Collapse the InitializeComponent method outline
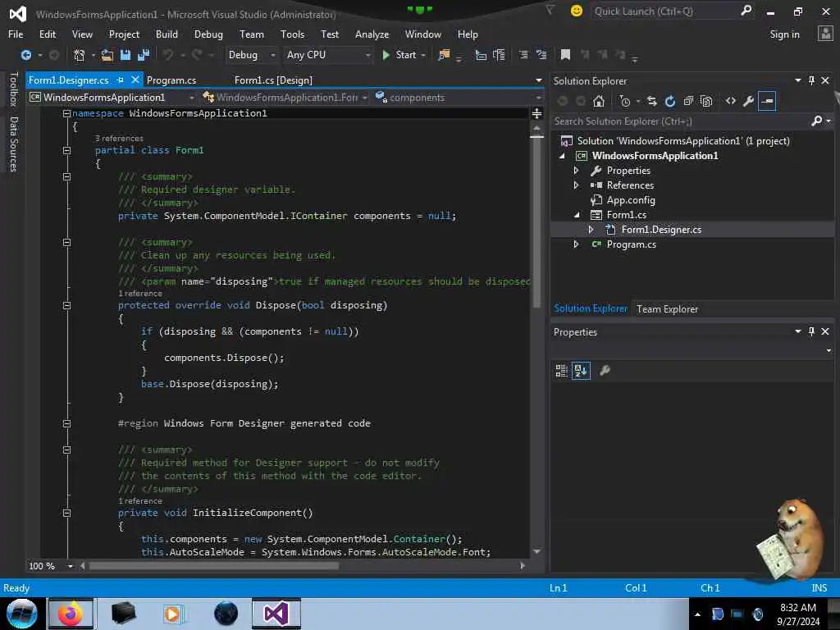 click(66, 513)
